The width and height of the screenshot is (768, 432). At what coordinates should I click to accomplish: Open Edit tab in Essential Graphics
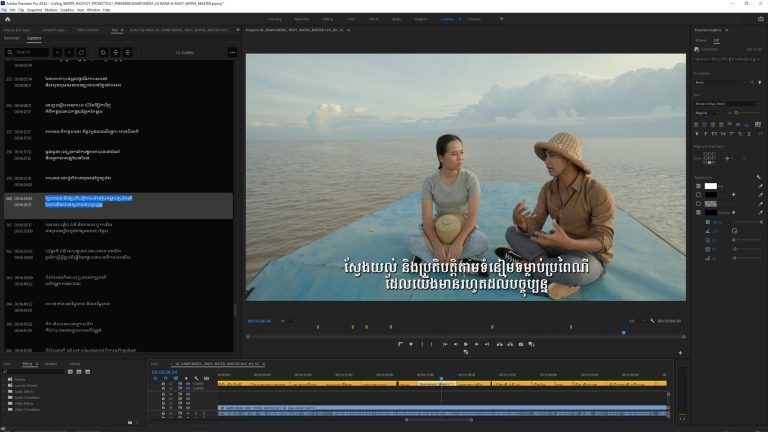click(x=716, y=40)
